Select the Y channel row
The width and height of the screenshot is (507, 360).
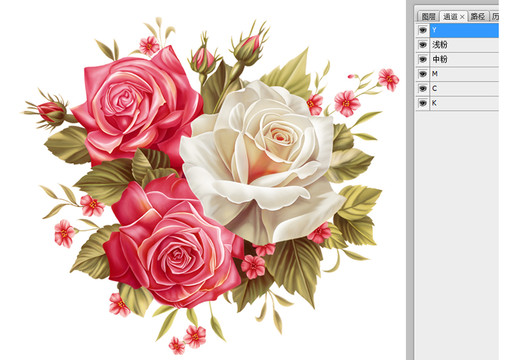(464, 30)
